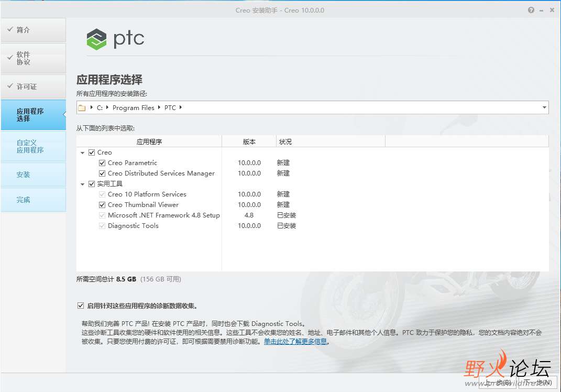Toggle Creo Distributed Services Manager checkbox

pyautogui.click(x=102, y=173)
